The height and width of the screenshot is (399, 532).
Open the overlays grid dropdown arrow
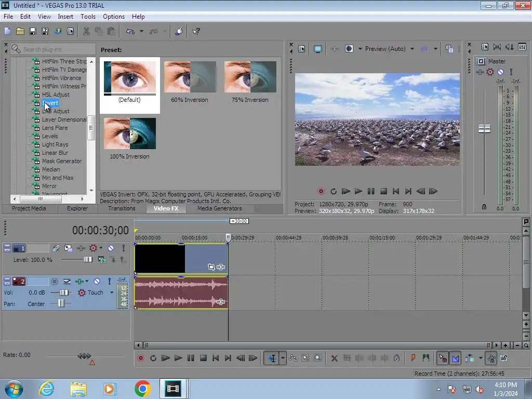tap(435, 49)
